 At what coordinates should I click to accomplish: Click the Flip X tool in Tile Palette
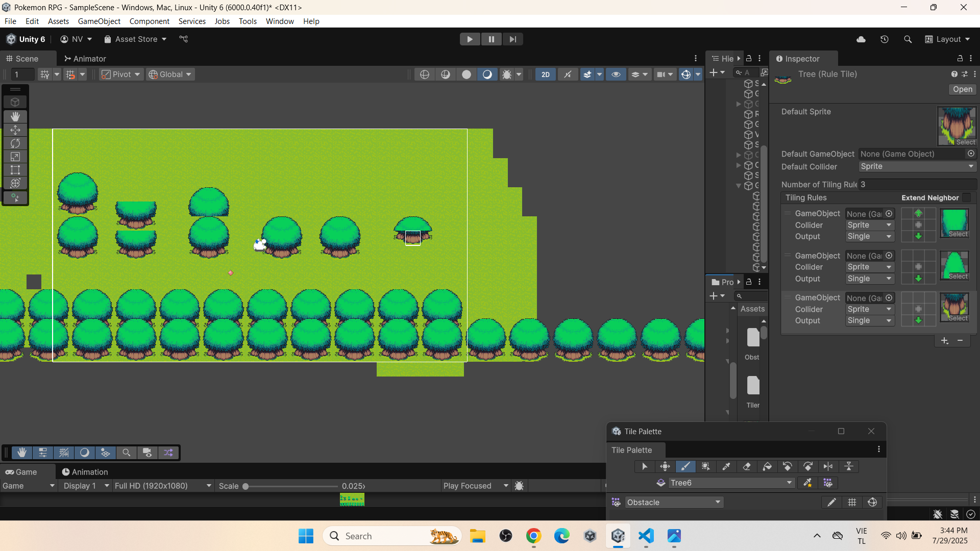828,466
